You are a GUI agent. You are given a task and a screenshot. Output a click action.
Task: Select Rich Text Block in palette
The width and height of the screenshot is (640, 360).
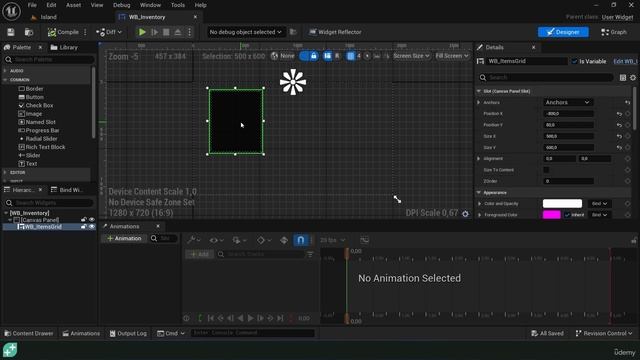point(42,147)
